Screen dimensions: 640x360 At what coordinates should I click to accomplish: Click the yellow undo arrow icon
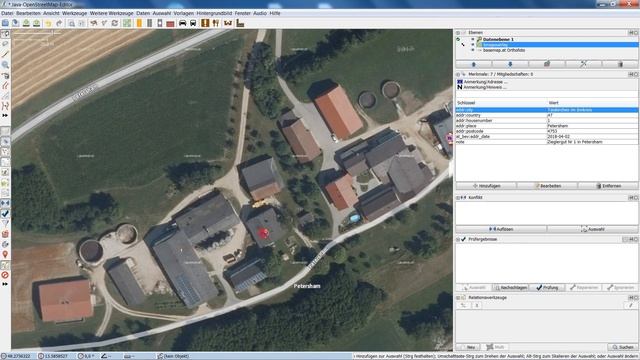click(48, 23)
